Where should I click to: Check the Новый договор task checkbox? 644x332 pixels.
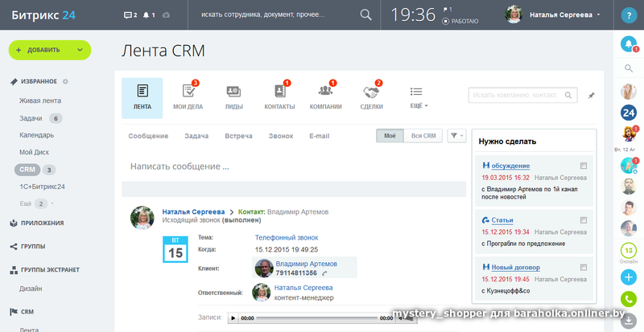pos(584,268)
